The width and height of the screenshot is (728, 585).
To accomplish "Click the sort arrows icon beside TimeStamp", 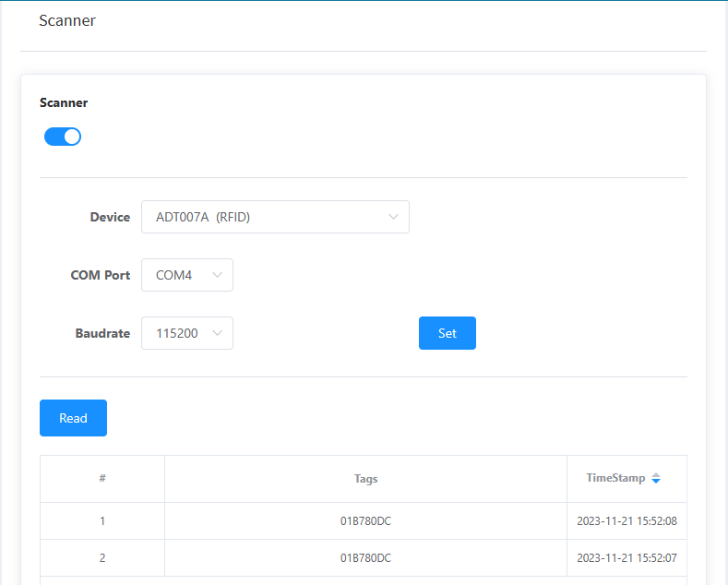I will pos(656,479).
